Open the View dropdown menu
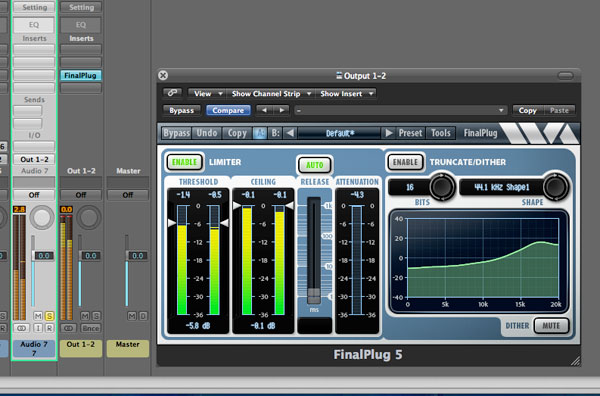Screen dimensions: 600x396 (207, 93)
